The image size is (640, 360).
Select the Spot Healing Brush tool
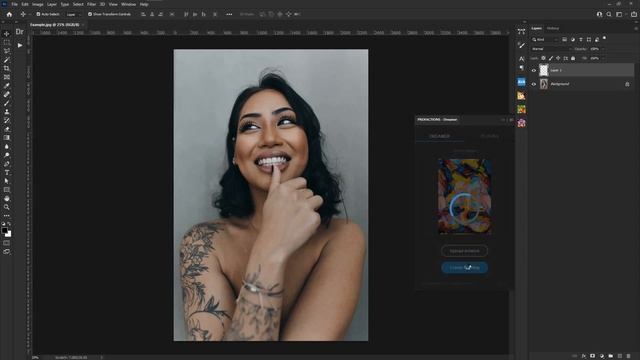tap(7, 94)
